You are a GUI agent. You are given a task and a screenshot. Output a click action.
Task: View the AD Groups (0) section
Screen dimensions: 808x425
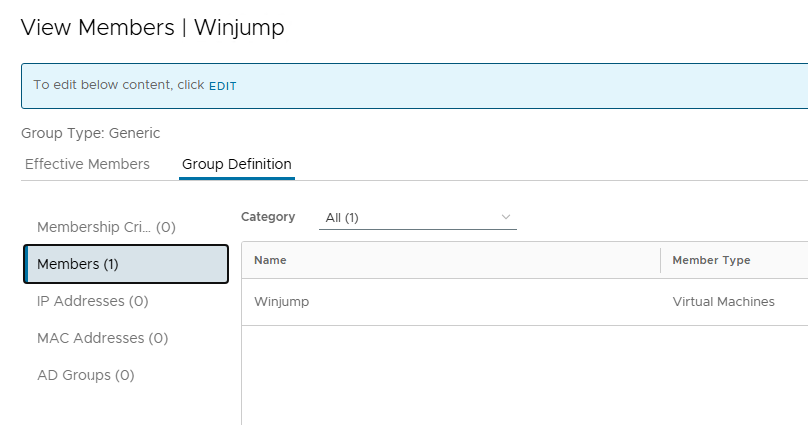coord(85,375)
